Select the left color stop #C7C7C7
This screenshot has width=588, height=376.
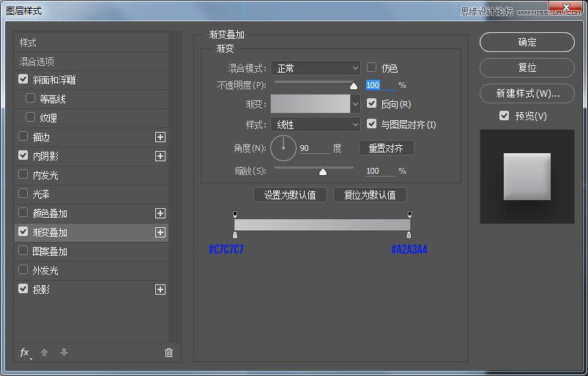point(235,235)
